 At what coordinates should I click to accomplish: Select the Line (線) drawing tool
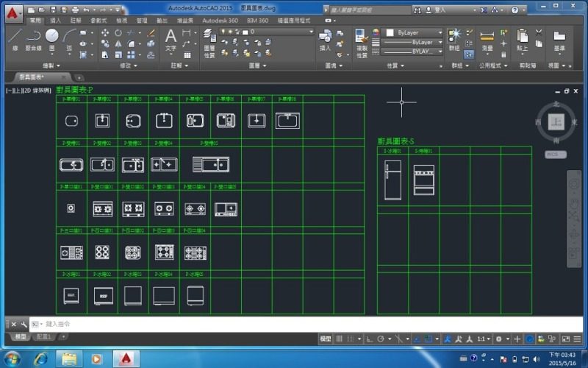tap(15, 38)
